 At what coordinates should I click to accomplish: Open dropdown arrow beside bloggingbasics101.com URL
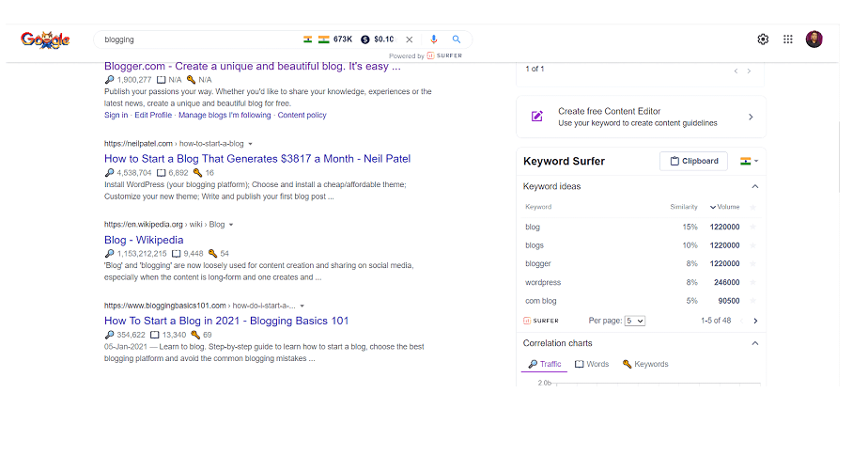pyautogui.click(x=302, y=306)
